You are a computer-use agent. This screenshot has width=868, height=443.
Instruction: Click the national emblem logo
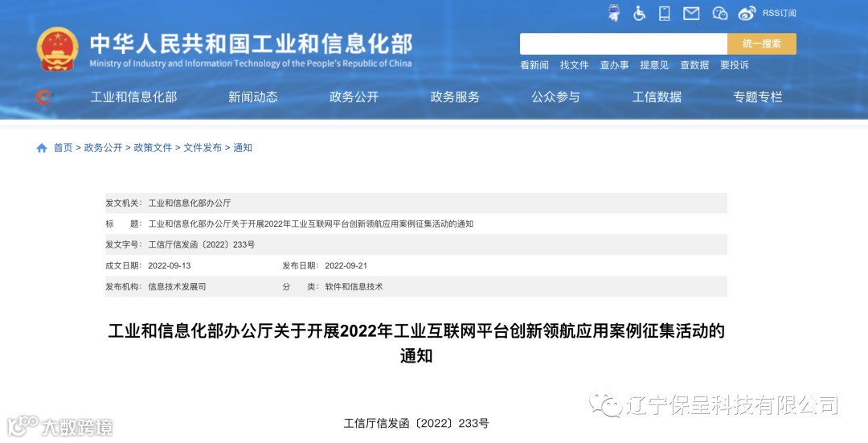coord(58,49)
